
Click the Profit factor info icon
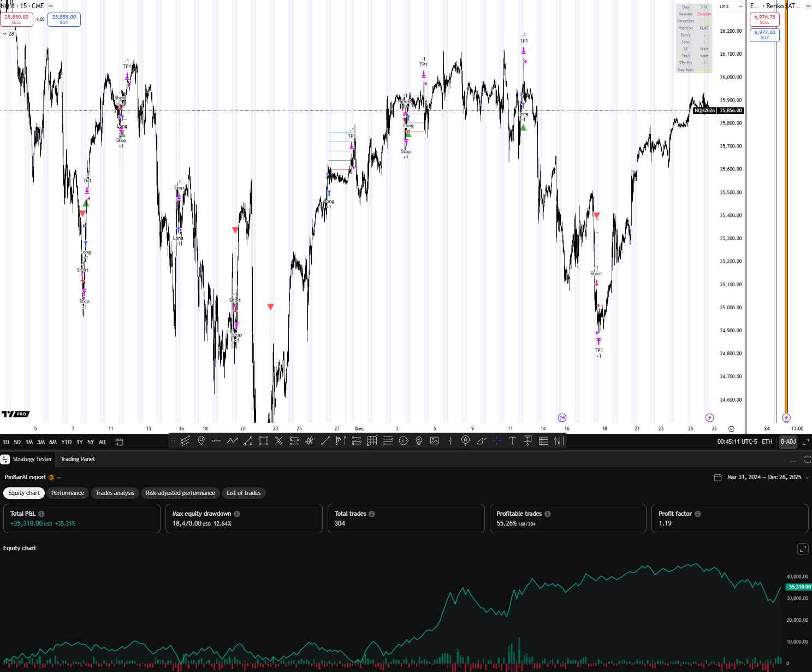pyautogui.click(x=698, y=514)
